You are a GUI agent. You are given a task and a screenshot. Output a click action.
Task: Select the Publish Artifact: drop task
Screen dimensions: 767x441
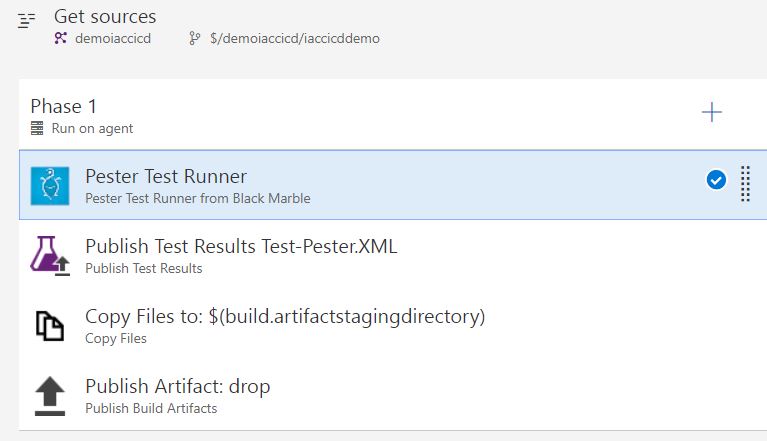pyautogui.click(x=393, y=395)
